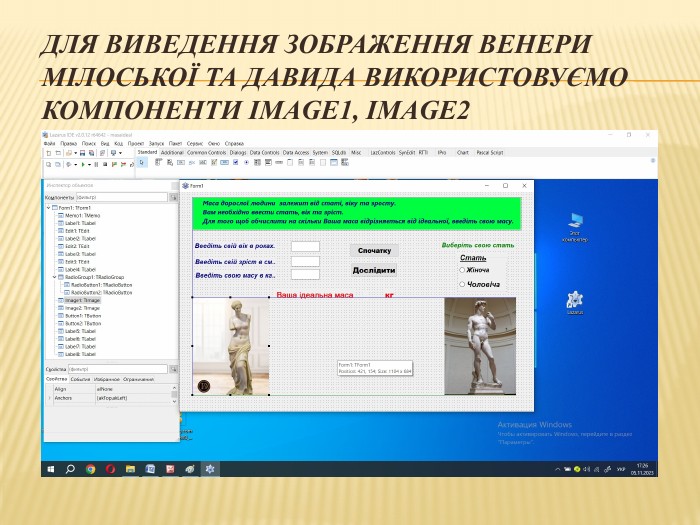The height and width of the screenshot is (525, 700).
Task: Open the view forms dropdown arrow
Action: [x=121, y=153]
